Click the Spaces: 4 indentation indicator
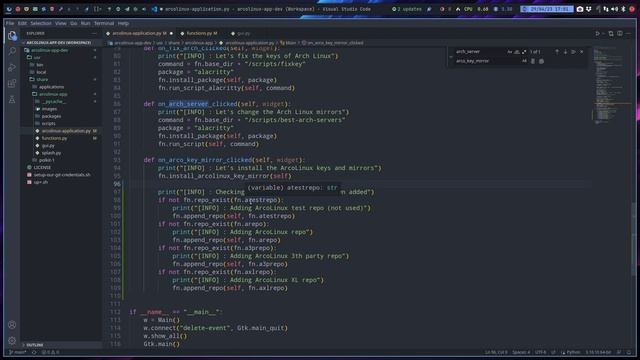Screen dimensions: 640x360 (x=521, y=352)
